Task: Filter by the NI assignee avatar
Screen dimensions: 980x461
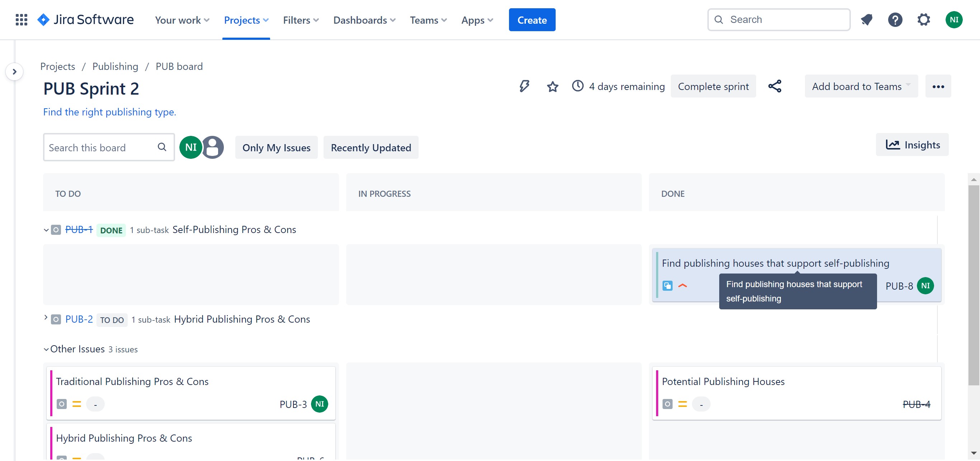Action: pyautogui.click(x=190, y=147)
